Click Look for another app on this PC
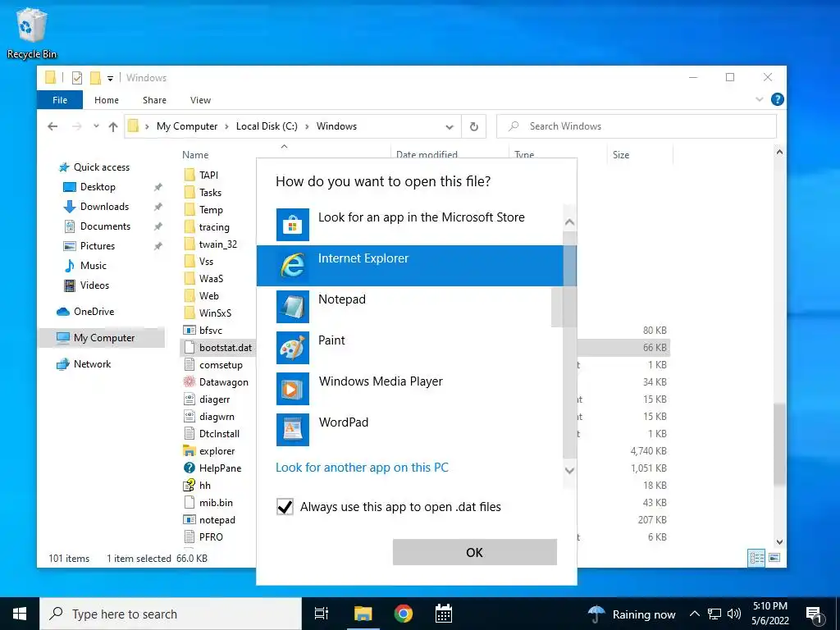Screen dimensions: 840x630 [x=362, y=468]
